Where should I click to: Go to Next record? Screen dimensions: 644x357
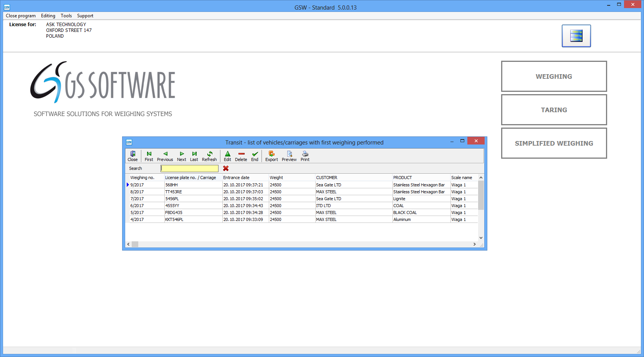[x=182, y=156]
